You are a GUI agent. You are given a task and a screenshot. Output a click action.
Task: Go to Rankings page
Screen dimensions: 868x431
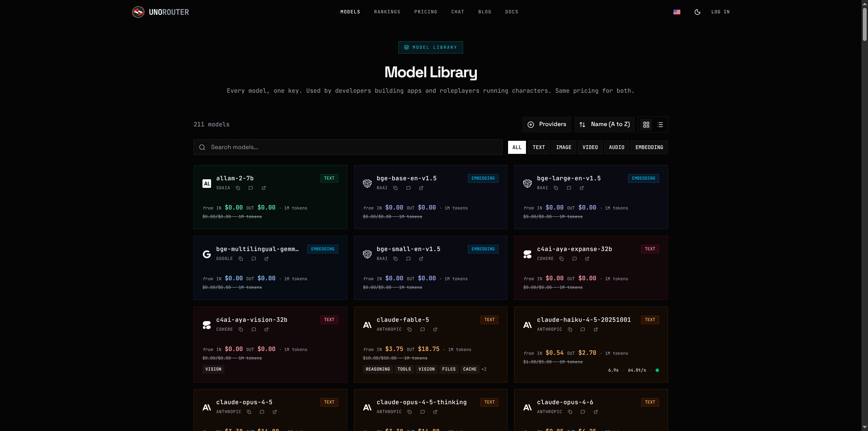[x=387, y=12]
